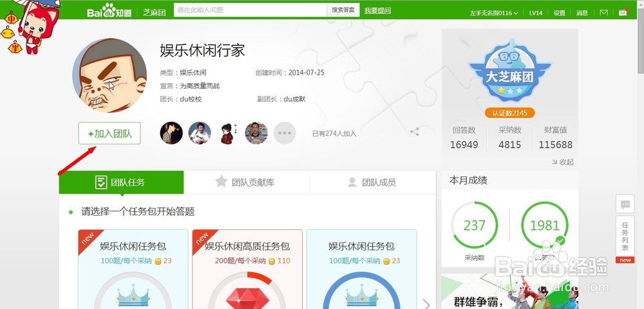Show more members with the ellipsis circle
This screenshot has width=644, height=309.
pos(285,133)
